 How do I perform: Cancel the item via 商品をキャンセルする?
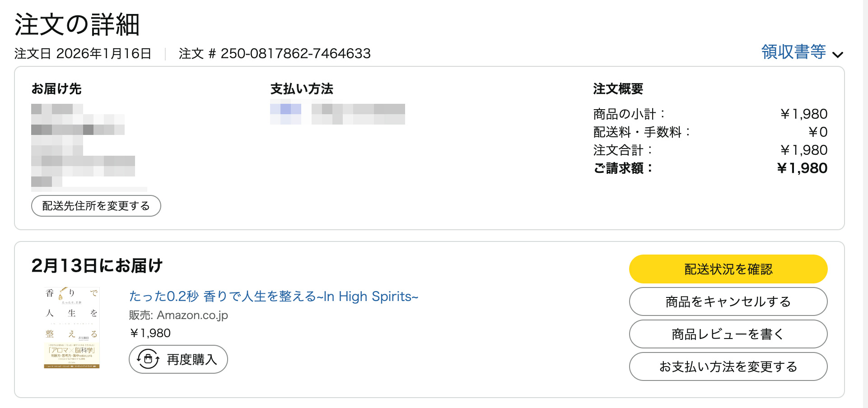tap(728, 301)
